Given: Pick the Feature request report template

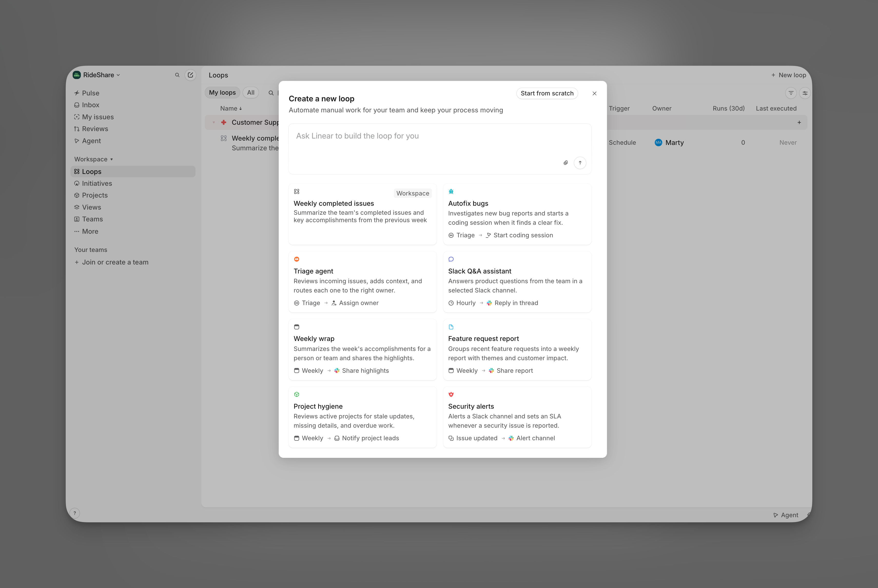Looking at the screenshot, I should [517, 349].
